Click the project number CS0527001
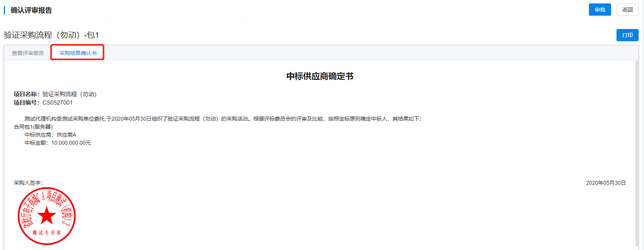 pyautogui.click(x=57, y=103)
